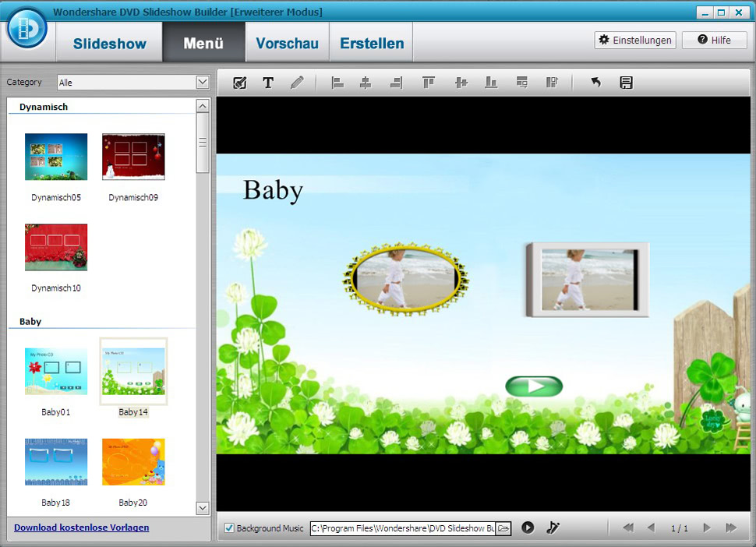Align selected elements to the top
This screenshot has height=547, width=756.
(429, 82)
